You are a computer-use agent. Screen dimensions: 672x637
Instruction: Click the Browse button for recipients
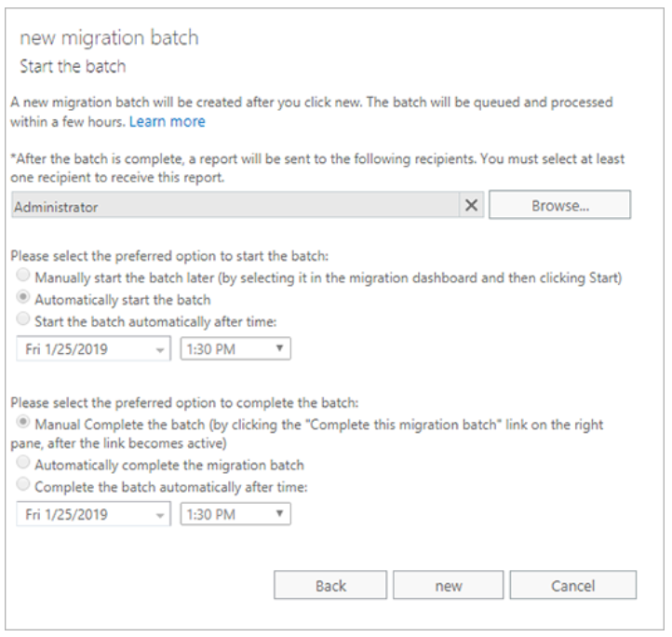coord(559,206)
